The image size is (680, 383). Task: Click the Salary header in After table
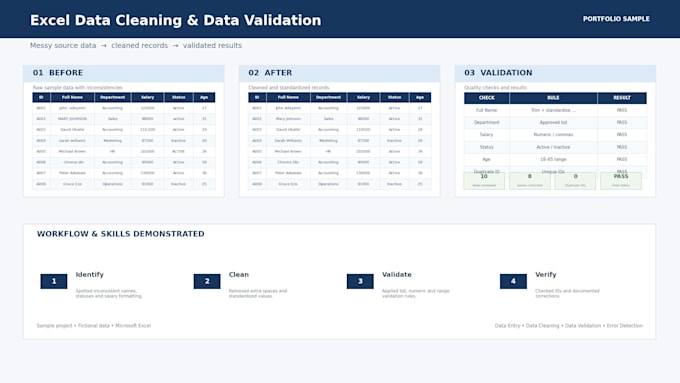click(363, 98)
